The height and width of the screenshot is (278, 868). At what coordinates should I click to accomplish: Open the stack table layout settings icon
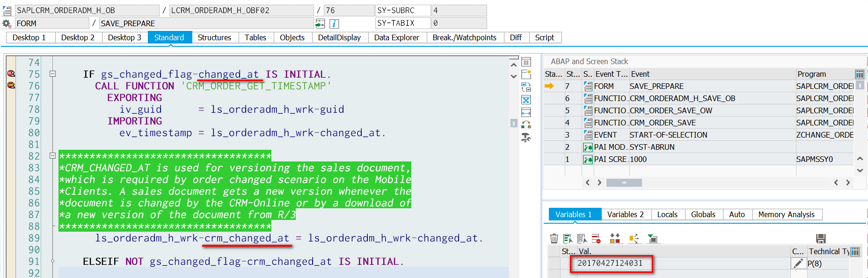point(860,74)
